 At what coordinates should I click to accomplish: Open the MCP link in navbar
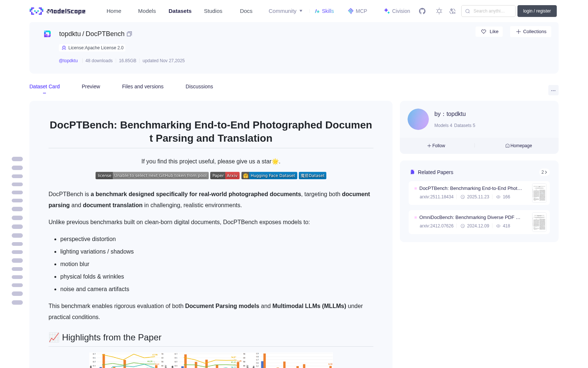click(358, 11)
